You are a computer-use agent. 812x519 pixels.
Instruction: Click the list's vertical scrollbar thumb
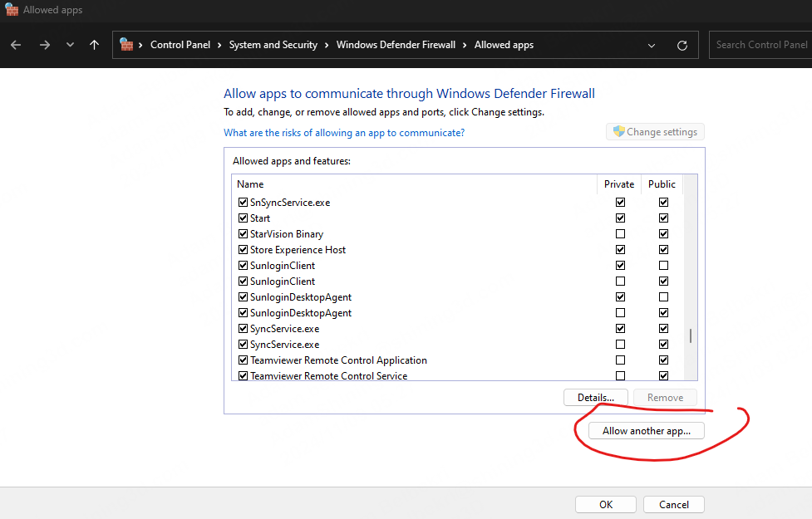click(691, 335)
